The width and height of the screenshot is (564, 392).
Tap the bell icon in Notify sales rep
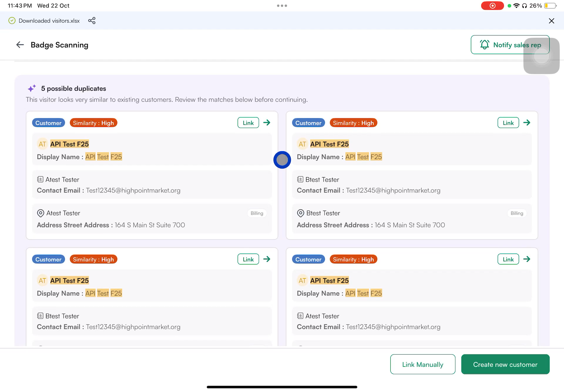click(x=485, y=45)
